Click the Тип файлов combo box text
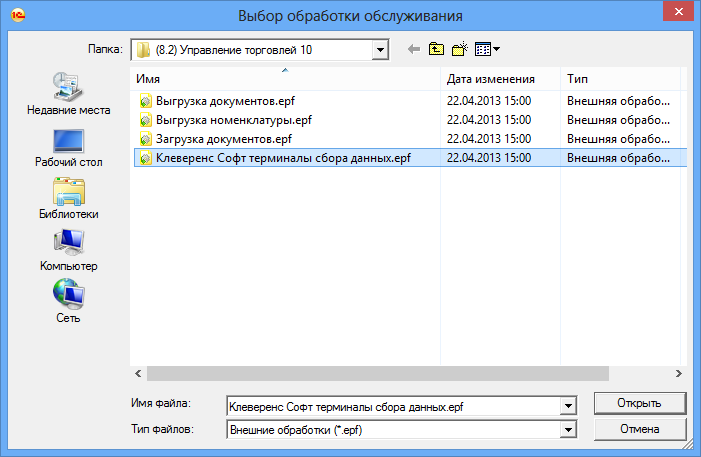This screenshot has width=701, height=457. pos(393,430)
